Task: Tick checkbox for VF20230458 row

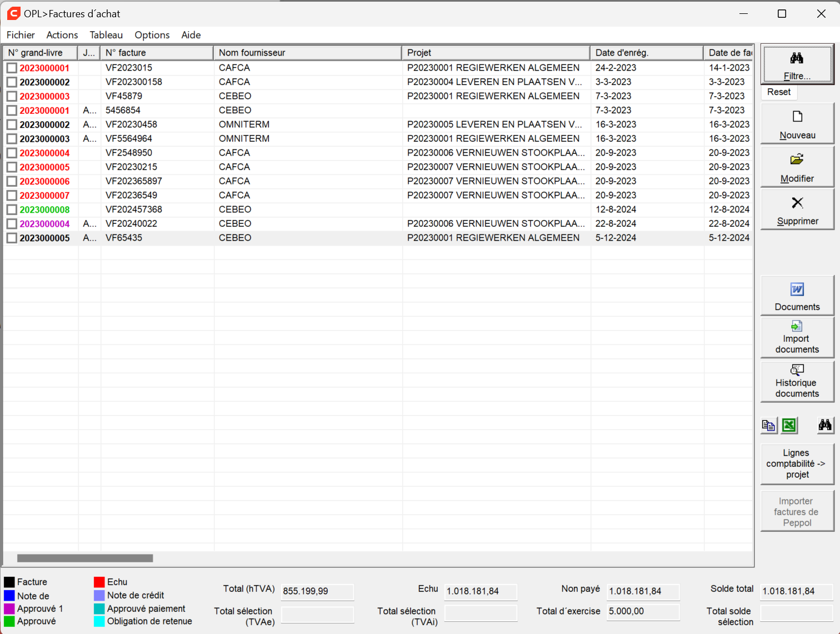Action: (12, 124)
